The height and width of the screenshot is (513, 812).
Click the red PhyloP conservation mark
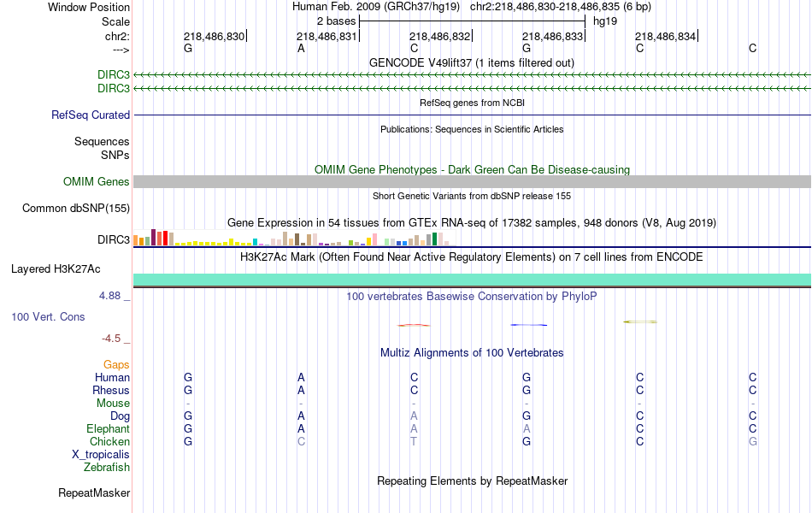coord(413,326)
